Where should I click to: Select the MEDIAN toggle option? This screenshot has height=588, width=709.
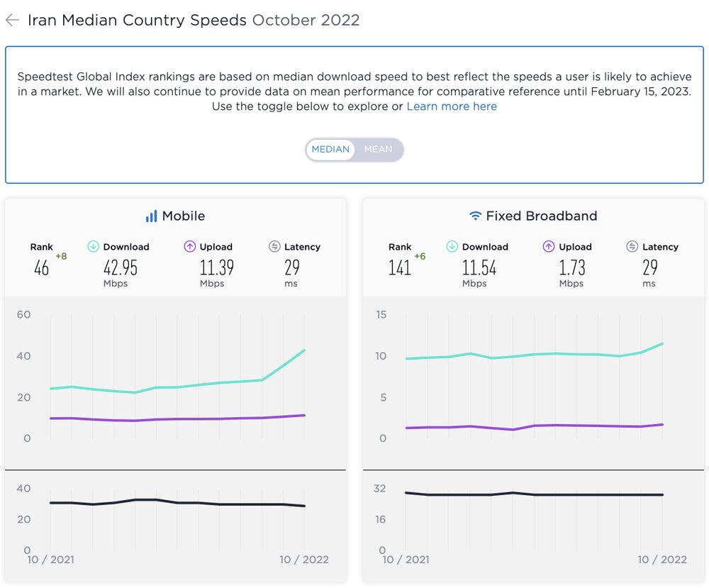330,150
